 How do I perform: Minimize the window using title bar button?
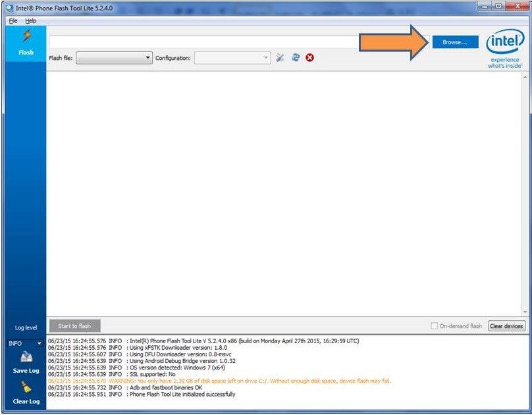(485, 6)
